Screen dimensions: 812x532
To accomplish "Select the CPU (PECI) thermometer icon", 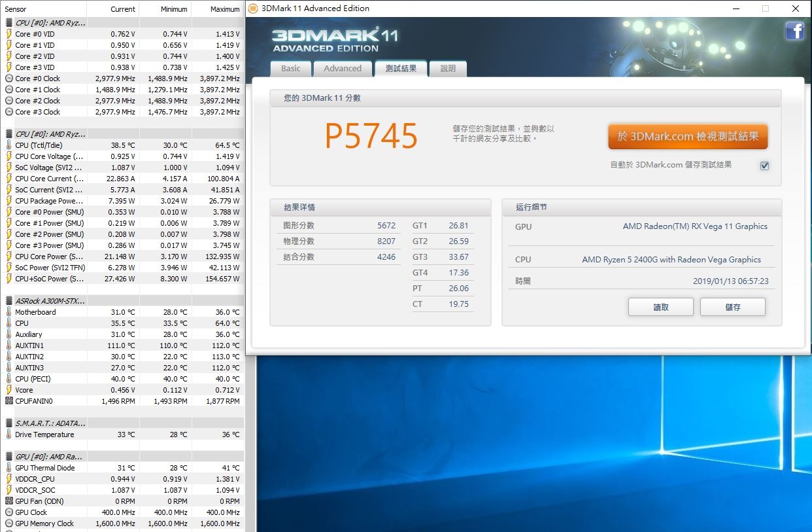I will coord(8,379).
